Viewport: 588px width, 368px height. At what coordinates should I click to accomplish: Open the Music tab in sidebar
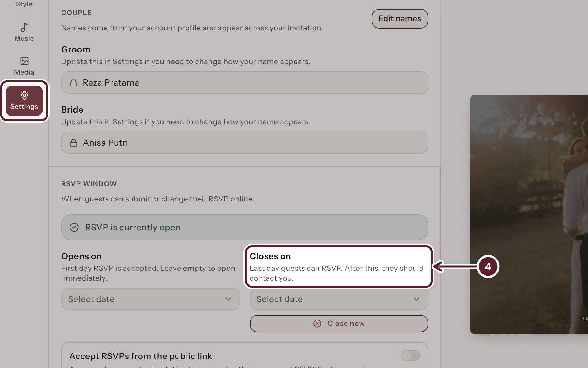pyautogui.click(x=24, y=33)
